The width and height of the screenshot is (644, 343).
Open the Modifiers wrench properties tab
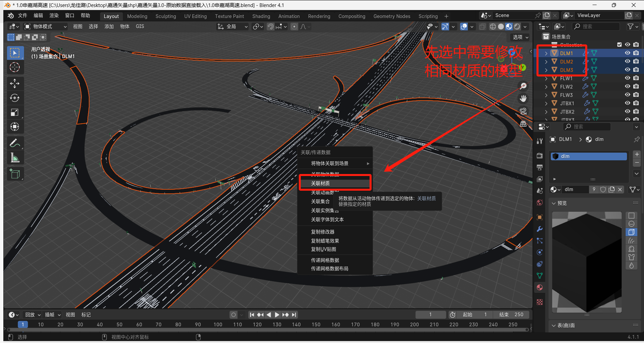coord(540,229)
